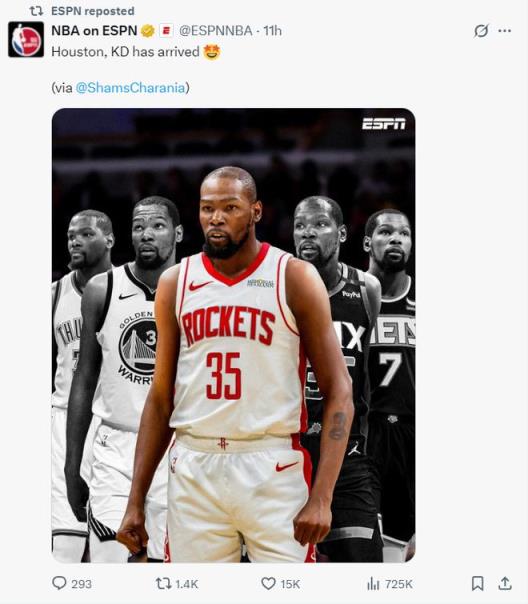Open the @ShamsCharania mention link
Screen dimensions: 528x604
click(x=130, y=88)
